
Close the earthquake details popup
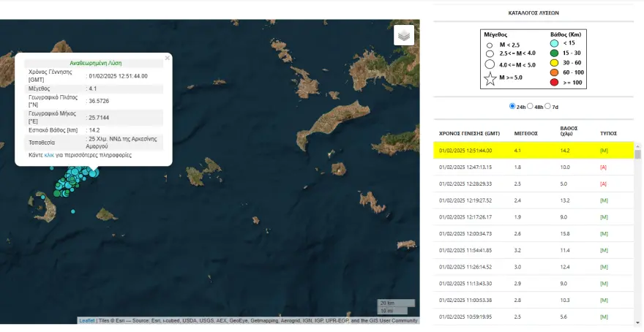coord(167,57)
